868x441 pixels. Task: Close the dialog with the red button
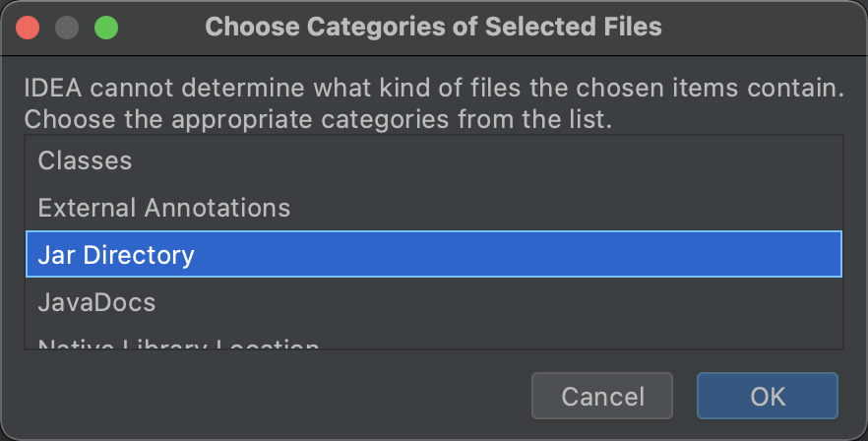click(x=29, y=28)
